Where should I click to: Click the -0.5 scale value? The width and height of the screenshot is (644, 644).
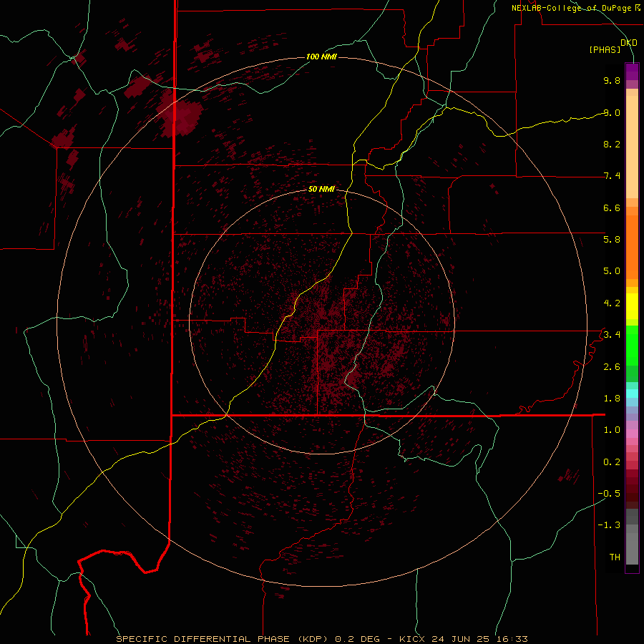point(609,494)
